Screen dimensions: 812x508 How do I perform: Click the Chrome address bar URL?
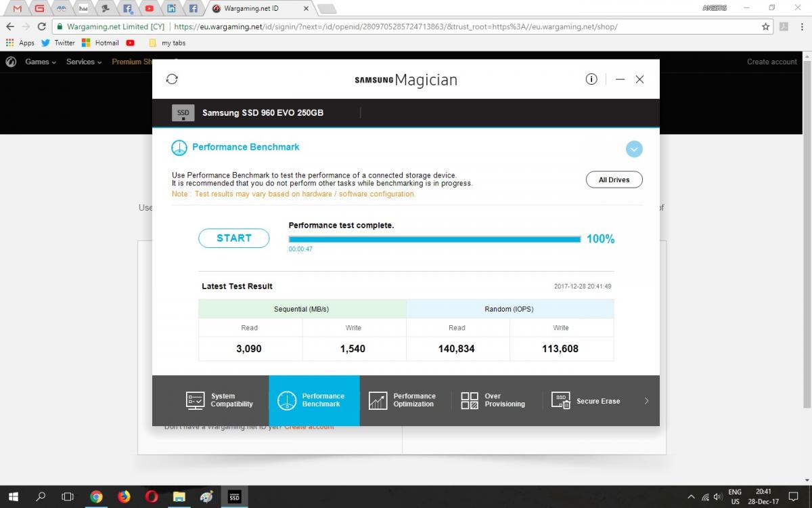click(x=396, y=27)
